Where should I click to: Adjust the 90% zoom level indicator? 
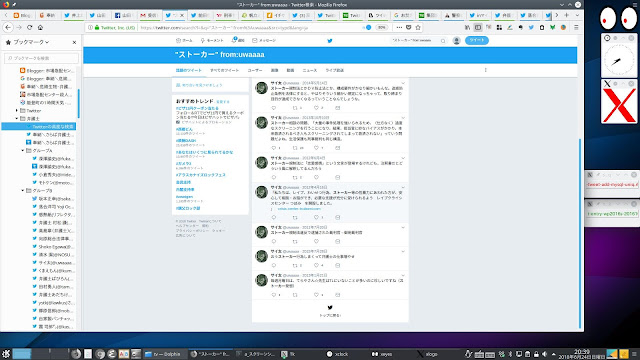coord(381,27)
